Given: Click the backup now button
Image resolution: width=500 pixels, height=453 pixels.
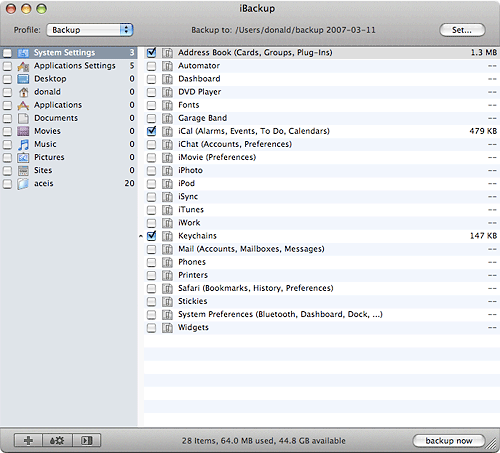Looking at the screenshot, I should click(x=449, y=441).
